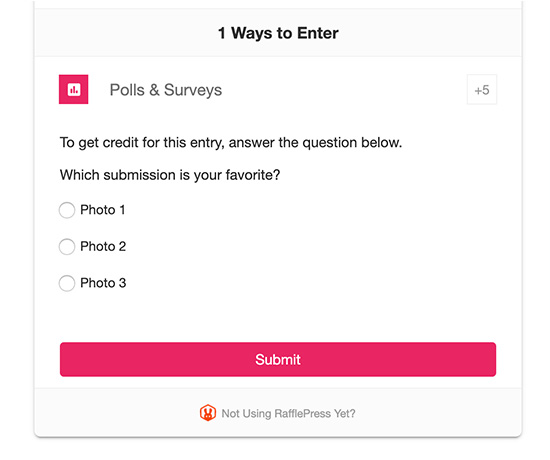Click the 'Photo 1' option label
The width and height of the screenshot is (550, 460).
point(103,210)
